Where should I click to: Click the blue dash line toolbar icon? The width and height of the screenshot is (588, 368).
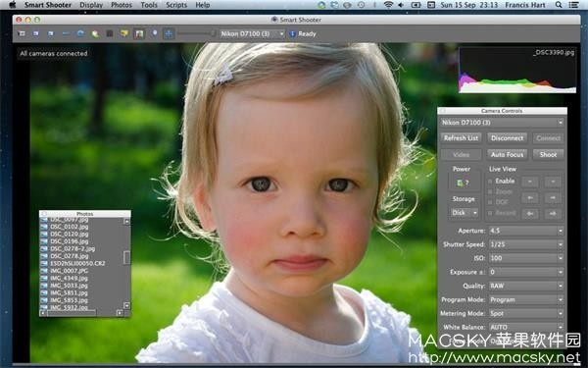66,33
